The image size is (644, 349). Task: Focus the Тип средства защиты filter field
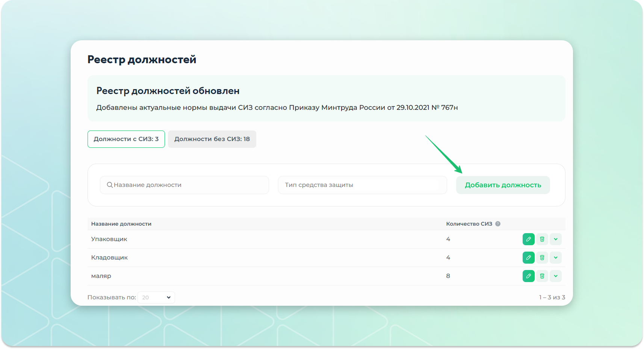(362, 185)
